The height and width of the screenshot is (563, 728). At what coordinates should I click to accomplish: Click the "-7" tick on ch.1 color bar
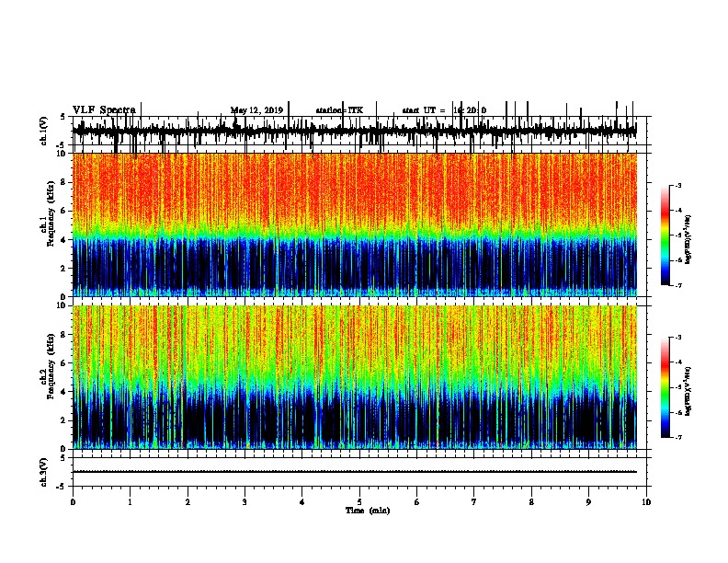677,285
